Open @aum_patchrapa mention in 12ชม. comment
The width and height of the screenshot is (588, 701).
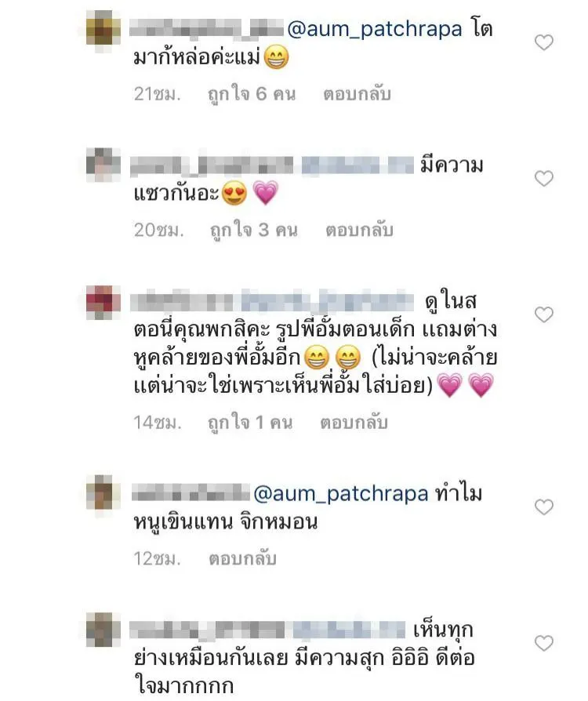(x=341, y=494)
